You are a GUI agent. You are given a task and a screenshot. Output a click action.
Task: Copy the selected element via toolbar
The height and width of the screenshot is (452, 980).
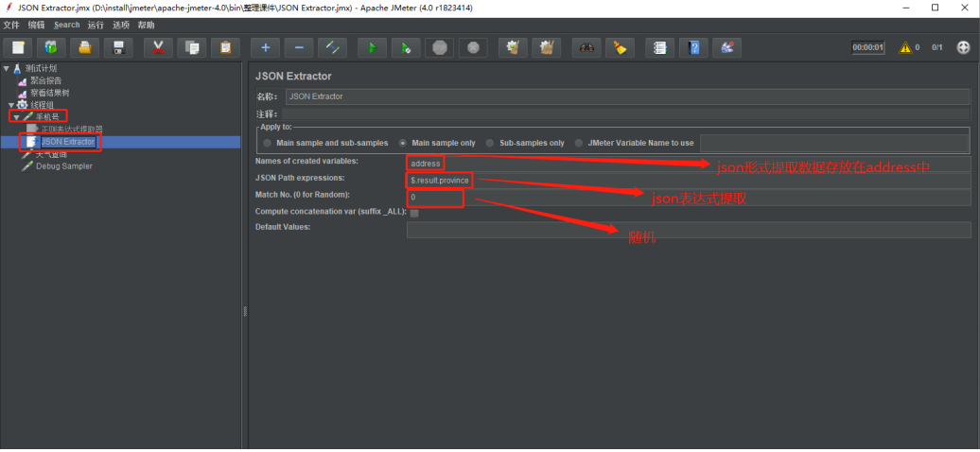point(192,47)
